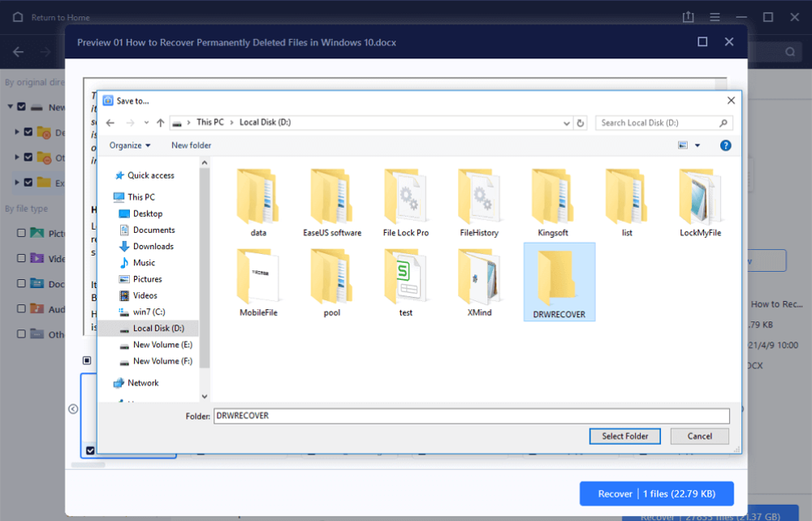Open recent locations dropdown arrow
Screen dimensions: 812x521
tap(146, 123)
